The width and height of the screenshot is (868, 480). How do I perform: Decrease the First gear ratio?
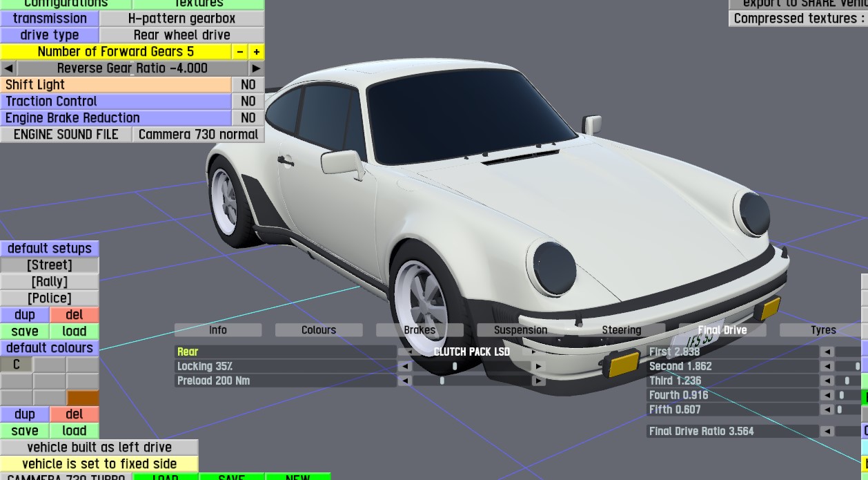click(827, 352)
